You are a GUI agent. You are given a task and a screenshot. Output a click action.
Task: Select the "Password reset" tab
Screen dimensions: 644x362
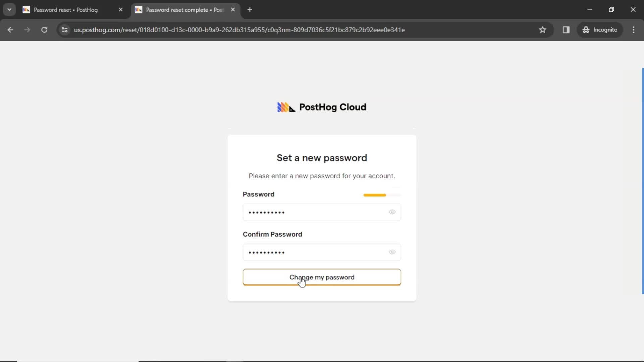coord(66,10)
